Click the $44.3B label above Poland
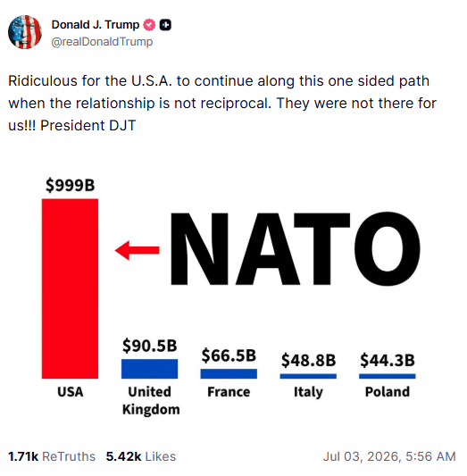 coord(388,360)
